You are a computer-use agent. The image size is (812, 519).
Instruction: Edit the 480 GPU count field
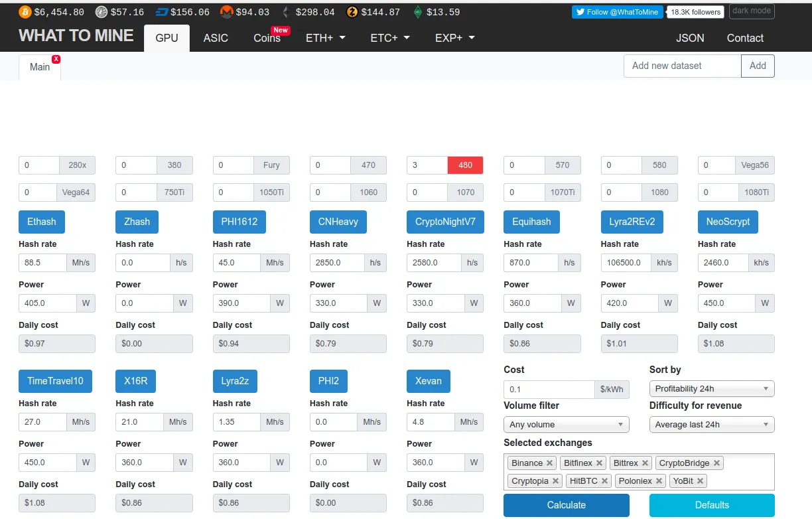[427, 165]
